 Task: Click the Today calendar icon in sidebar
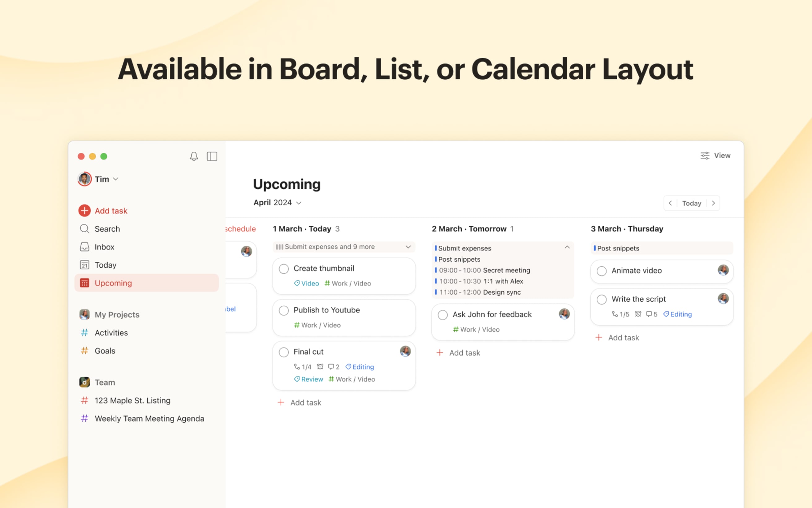point(84,265)
